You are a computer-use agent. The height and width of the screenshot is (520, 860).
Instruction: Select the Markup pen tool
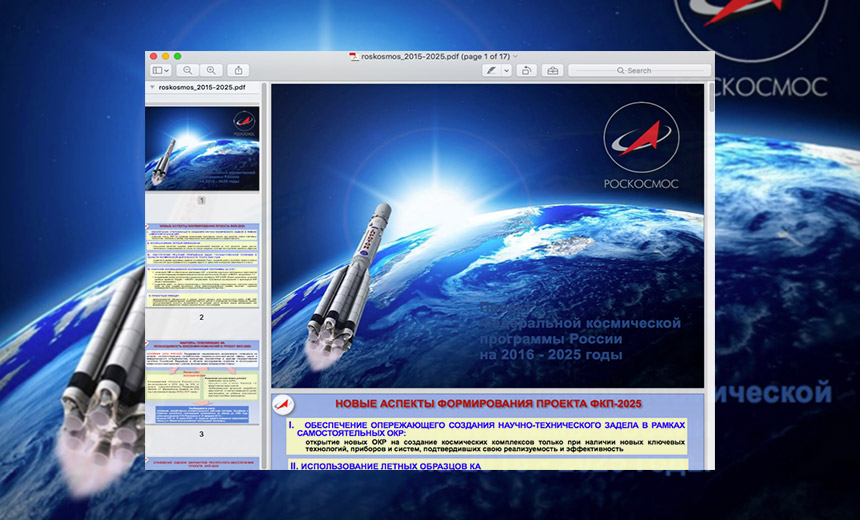tap(491, 70)
